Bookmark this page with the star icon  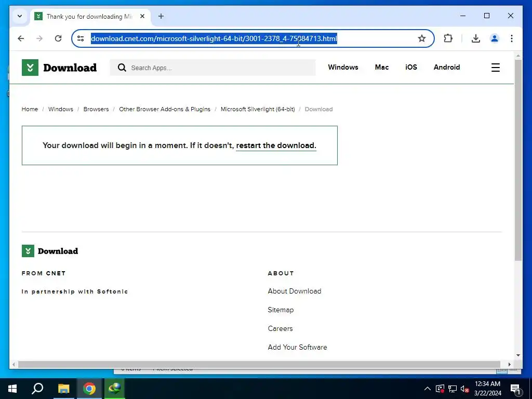422,38
